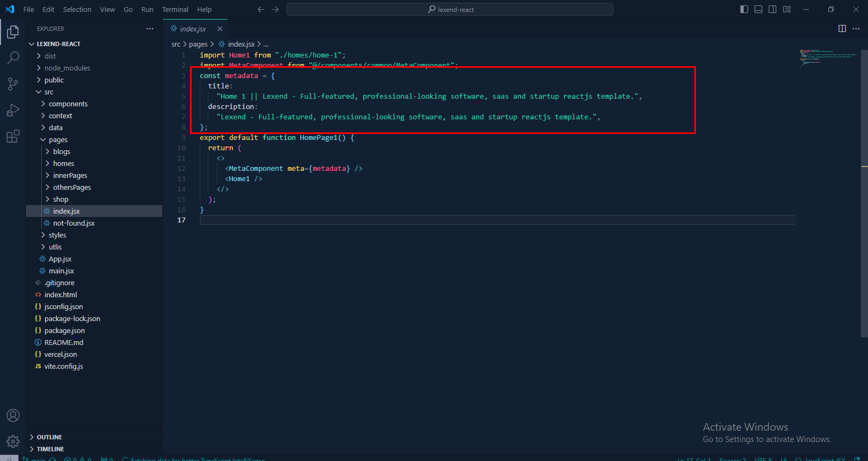The image size is (868, 461).
Task: Toggle the primary side bar
Action: pos(744,9)
